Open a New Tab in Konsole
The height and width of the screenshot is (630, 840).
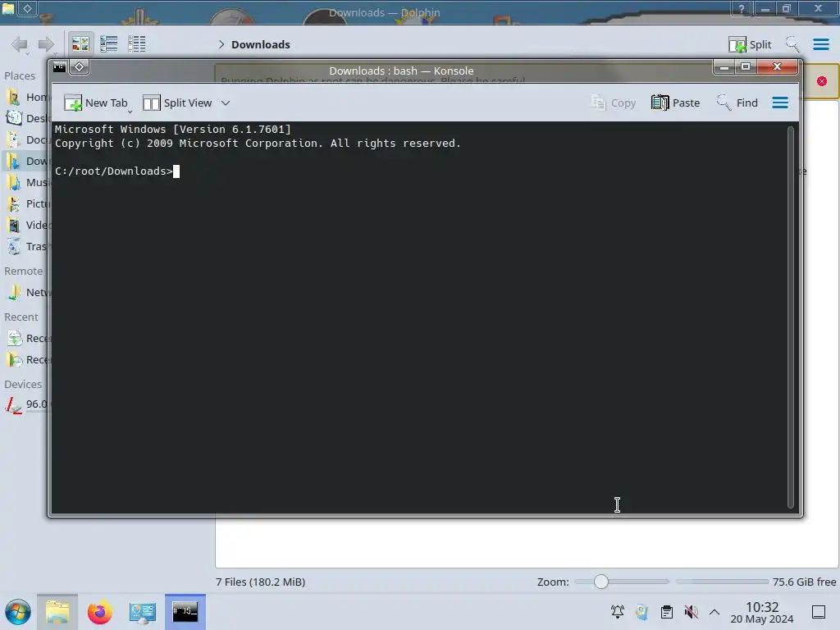click(x=96, y=103)
